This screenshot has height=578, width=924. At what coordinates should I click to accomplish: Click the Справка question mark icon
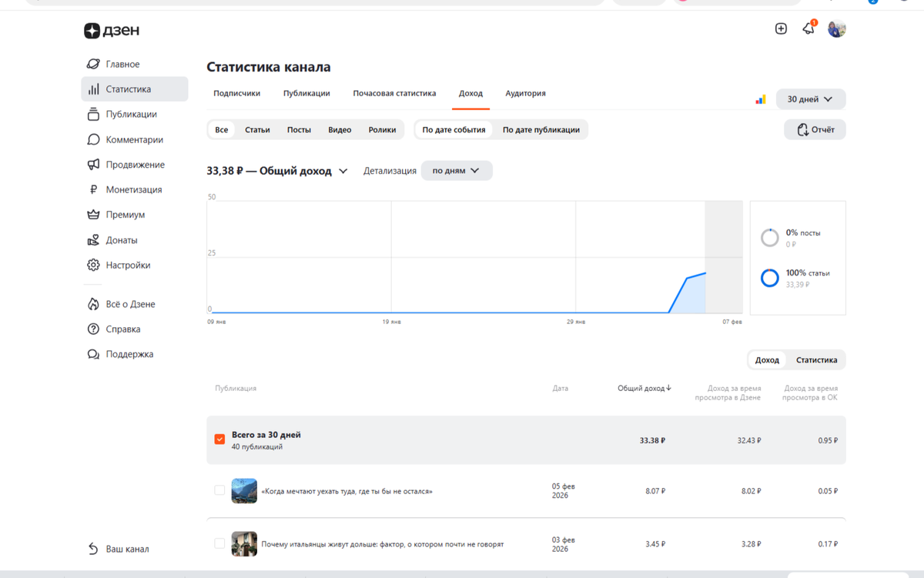click(x=93, y=329)
